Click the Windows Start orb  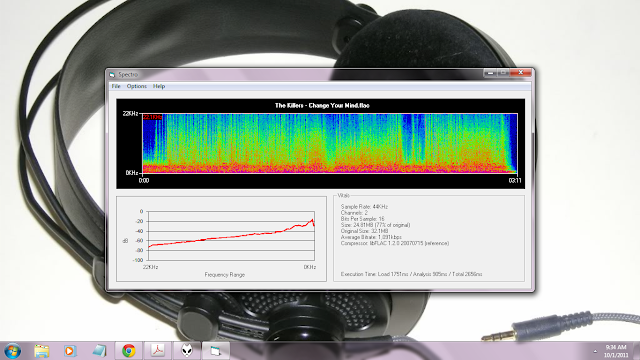pos(12,351)
